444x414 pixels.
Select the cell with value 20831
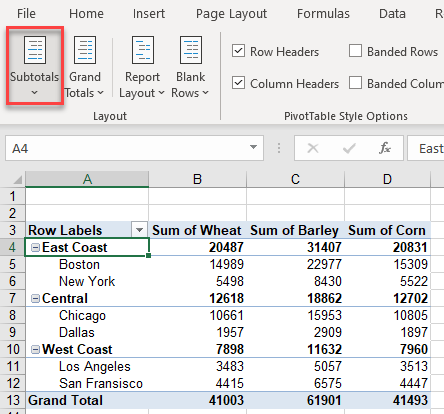(x=387, y=247)
